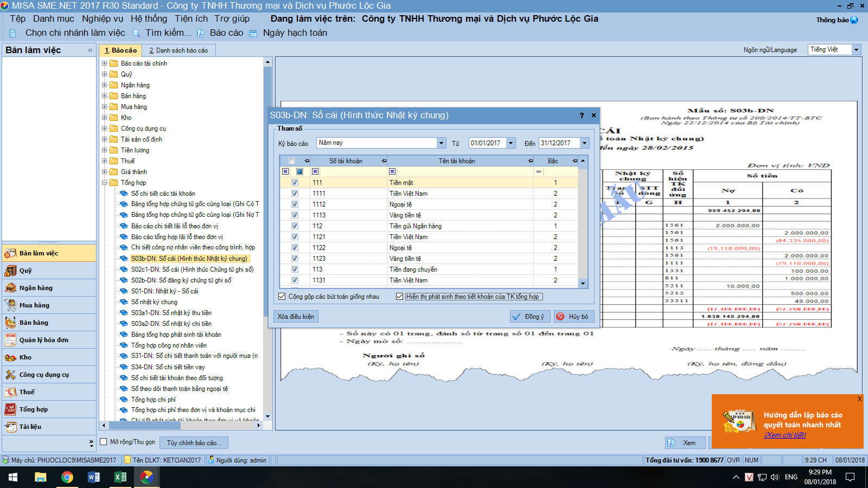Viewport: 868px width, 488px height.
Task: Toggle Hiển thị phát sinh theo tiết khoản checkbox
Action: (400, 297)
